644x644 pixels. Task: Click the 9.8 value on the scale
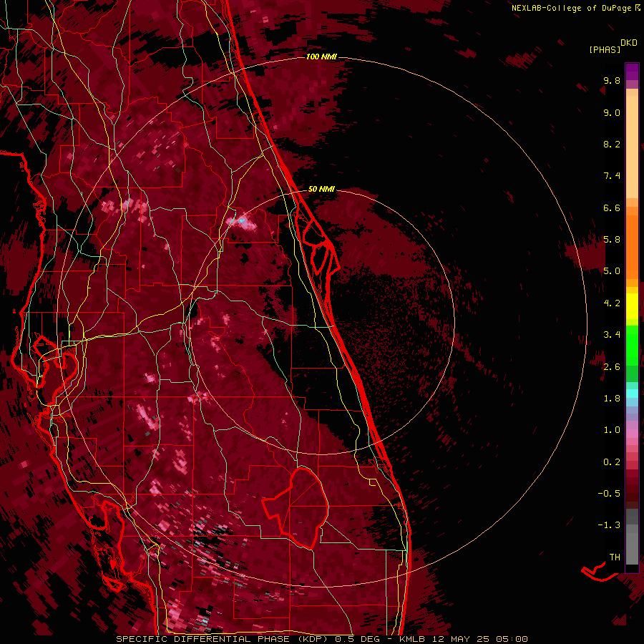(612, 80)
